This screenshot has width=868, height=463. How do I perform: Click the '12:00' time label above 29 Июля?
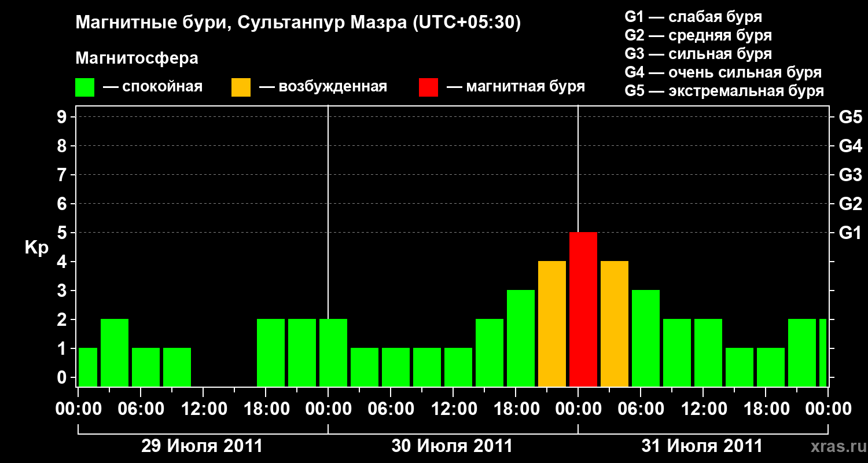[203, 409]
